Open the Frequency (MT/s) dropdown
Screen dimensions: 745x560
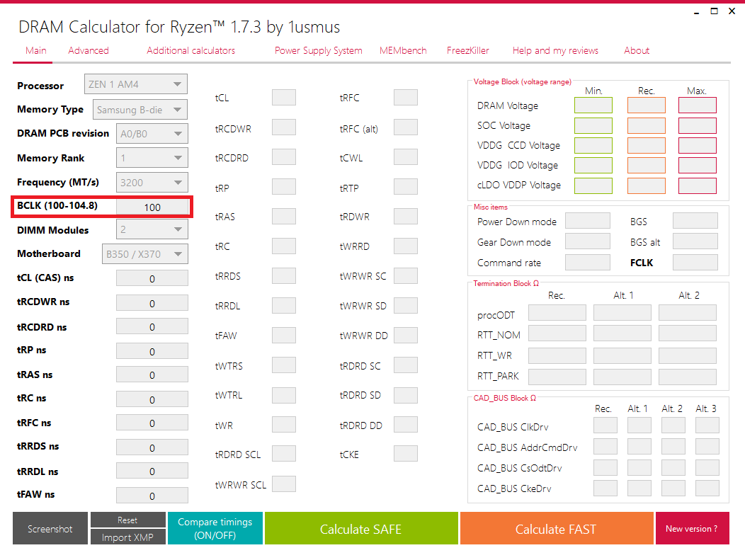(152, 182)
